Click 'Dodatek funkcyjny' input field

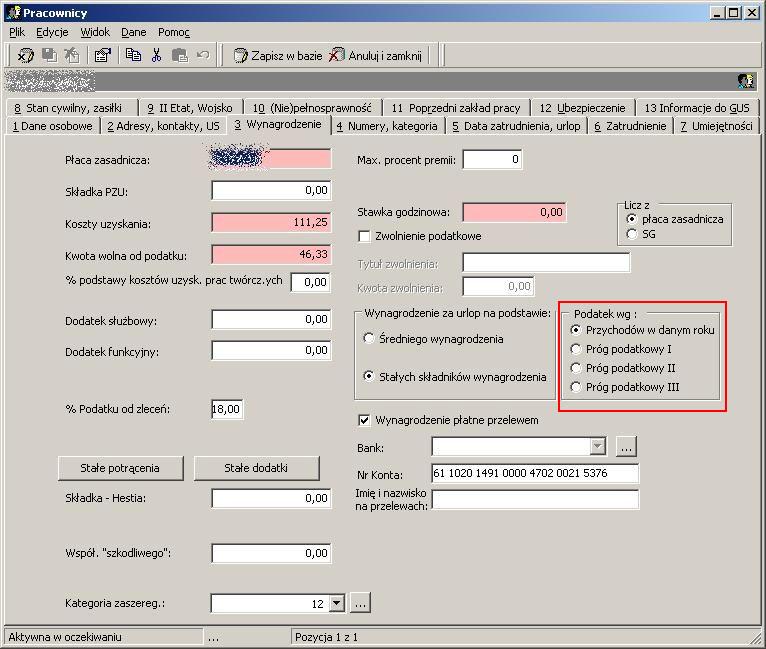tap(271, 351)
